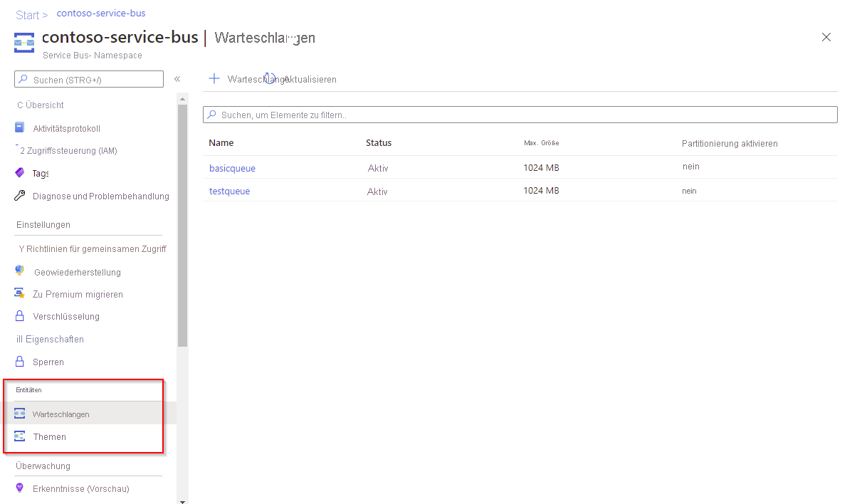The height and width of the screenshot is (504, 852).
Task: Click the Aktiv status of basicqueue
Action: pos(378,168)
